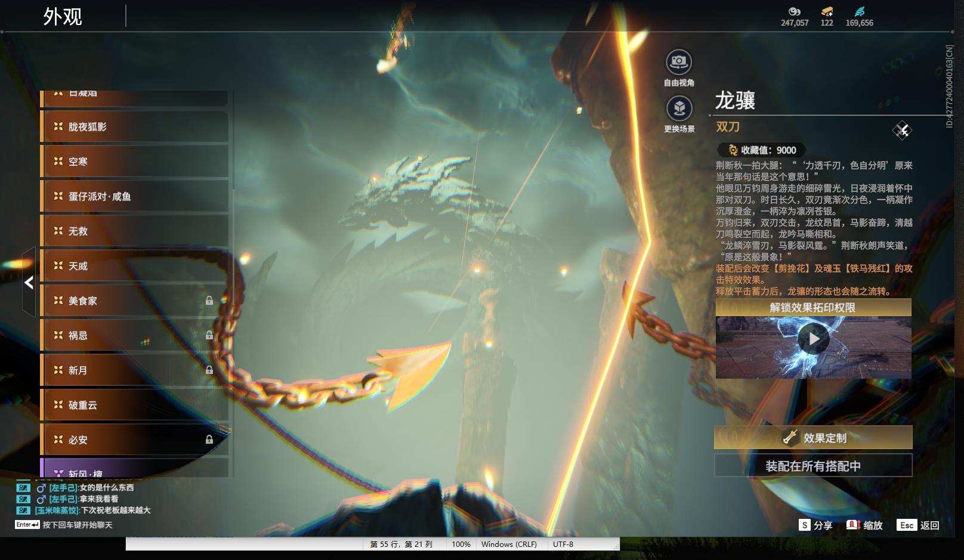The width and height of the screenshot is (964, 560).
Task: Click 装配在所有搭配中 button
Action: point(813,466)
